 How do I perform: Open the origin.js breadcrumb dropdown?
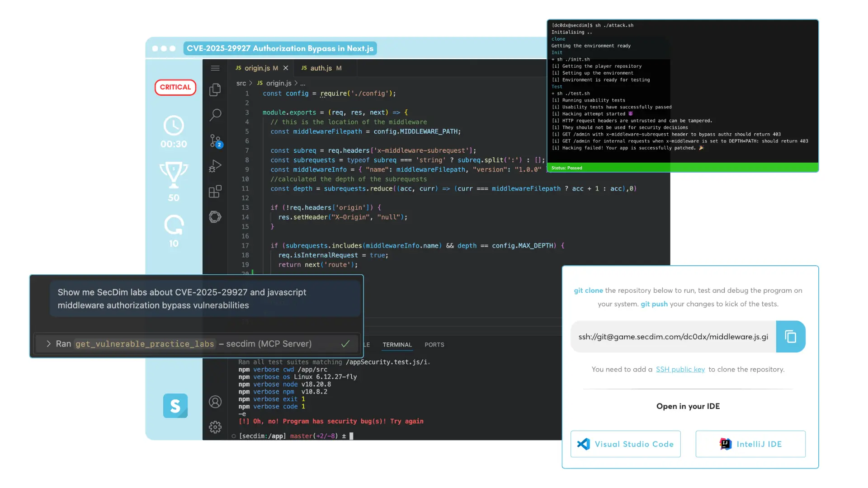coord(279,83)
